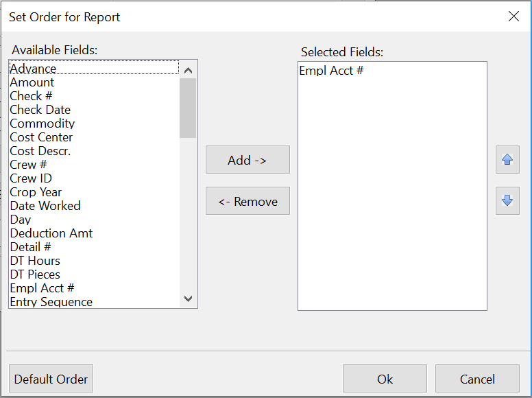Choose the Amount field
Screen dimensions: 532x398
[32, 82]
